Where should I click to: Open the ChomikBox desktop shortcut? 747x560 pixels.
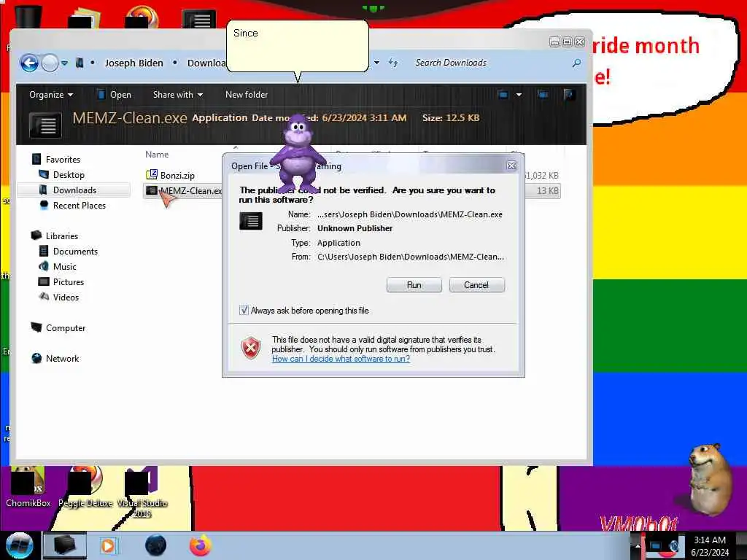[28, 487]
